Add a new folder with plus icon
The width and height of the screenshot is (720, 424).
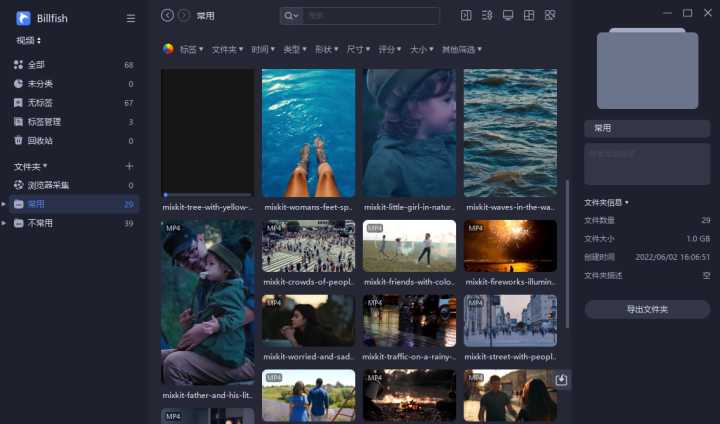[129, 166]
